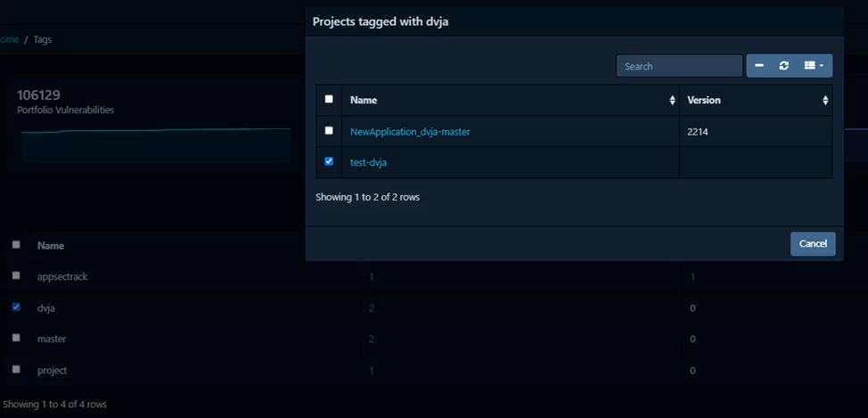Viewport: 868px width, 418px height.
Task: Open the NewApplication_dvja-master project link
Action: pos(410,132)
